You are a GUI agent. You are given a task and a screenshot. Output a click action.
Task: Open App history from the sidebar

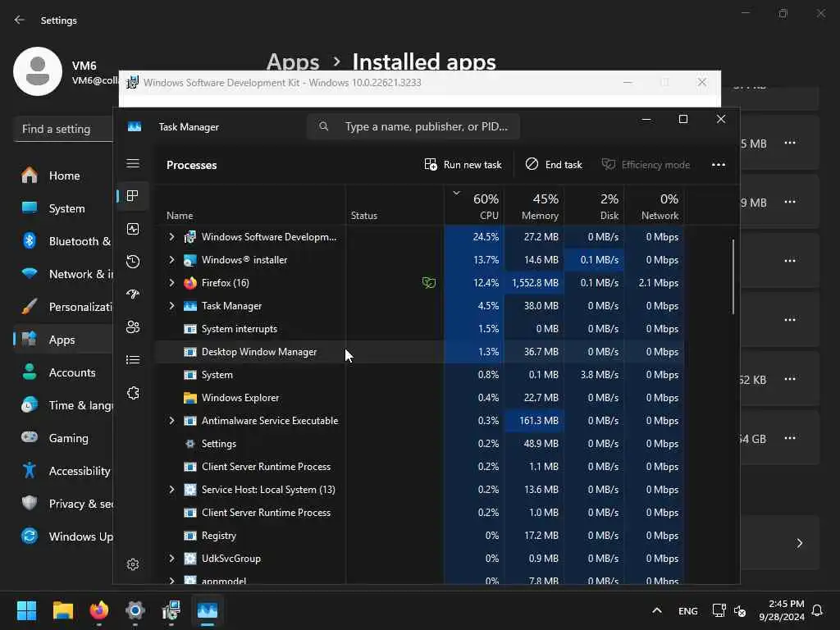click(133, 262)
